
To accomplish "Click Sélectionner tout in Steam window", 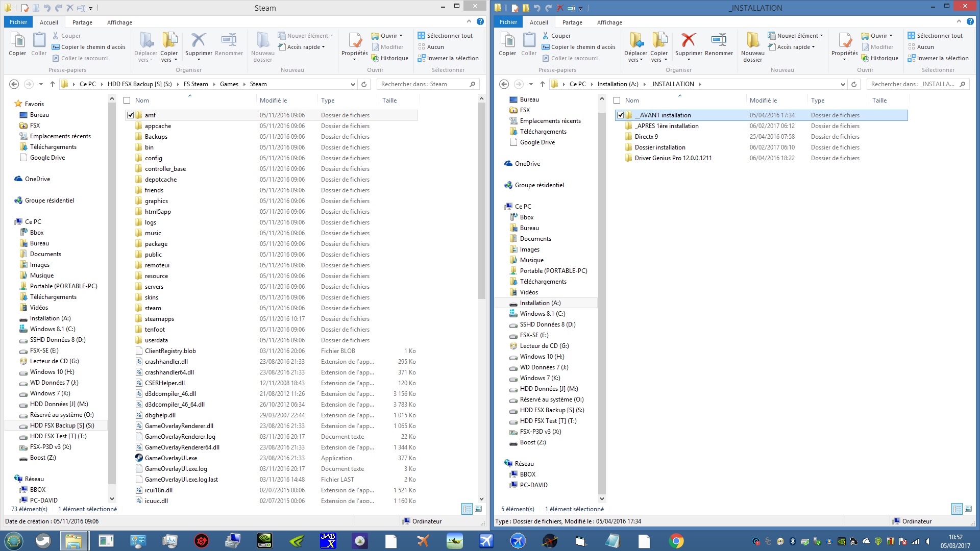I will 445,36.
